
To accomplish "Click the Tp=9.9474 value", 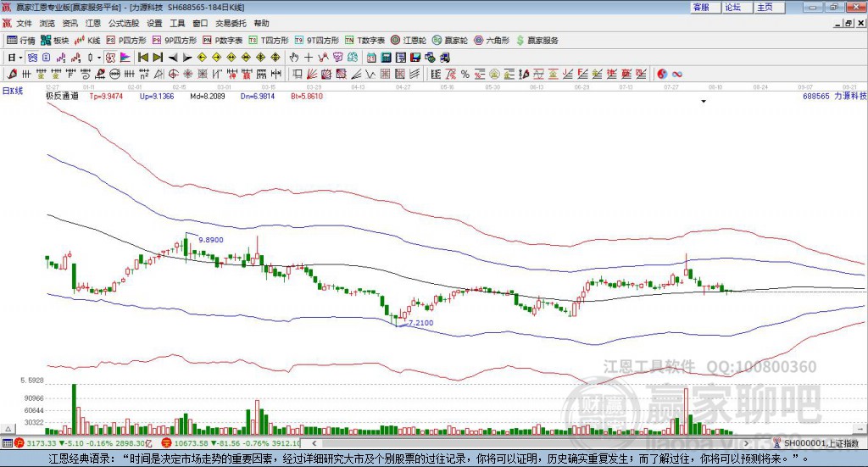I will (x=106, y=96).
